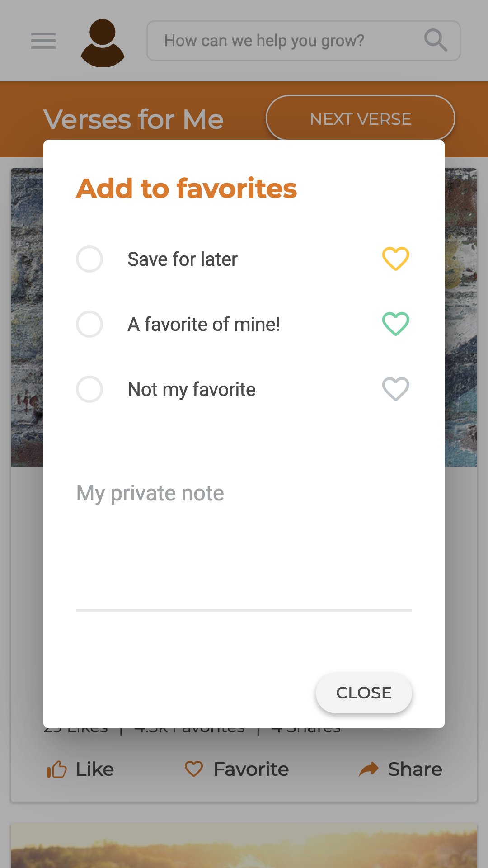Screen dimensions: 488x868
Task: Select the Not my favorite radio button
Action: (89, 389)
